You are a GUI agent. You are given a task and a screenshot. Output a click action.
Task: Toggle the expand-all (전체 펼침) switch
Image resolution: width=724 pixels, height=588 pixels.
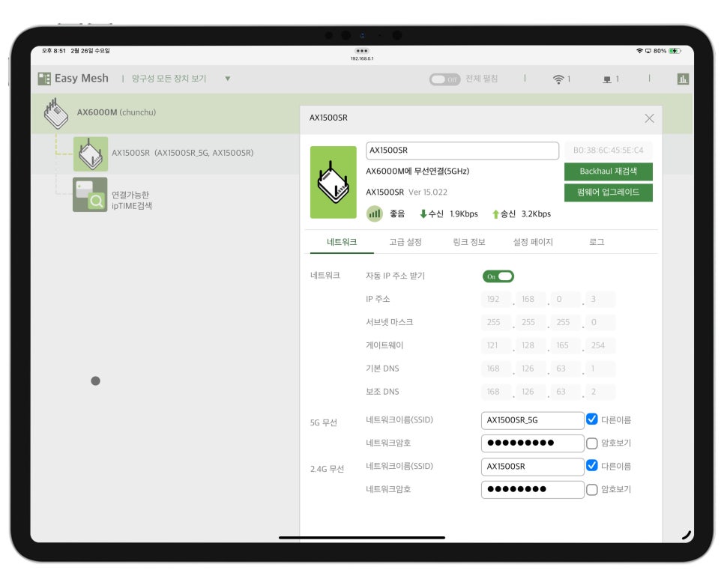click(444, 79)
